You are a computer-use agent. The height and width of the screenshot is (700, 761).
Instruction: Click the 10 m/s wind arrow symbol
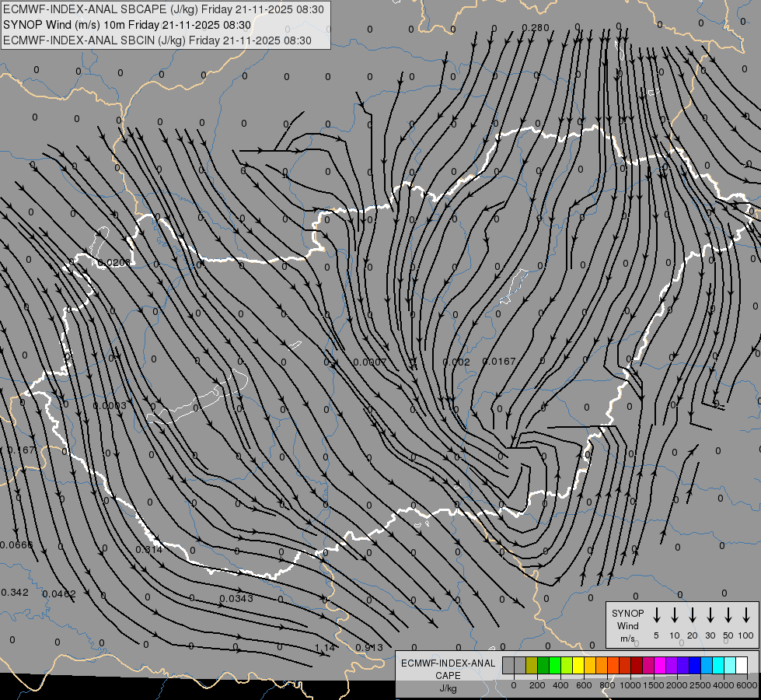click(x=674, y=615)
